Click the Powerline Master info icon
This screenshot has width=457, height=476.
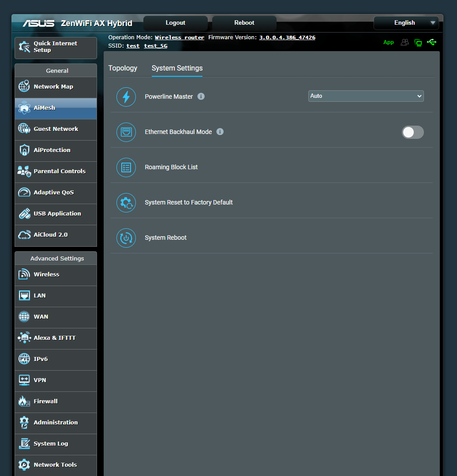(201, 96)
